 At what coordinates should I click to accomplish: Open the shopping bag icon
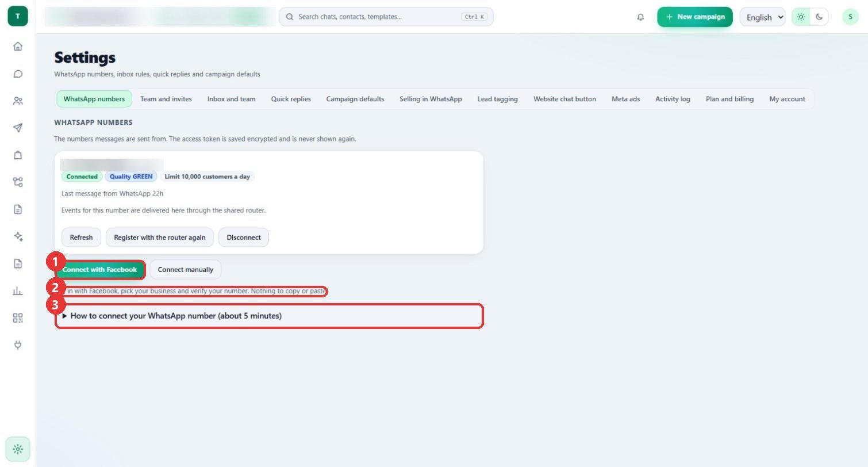pyautogui.click(x=18, y=155)
